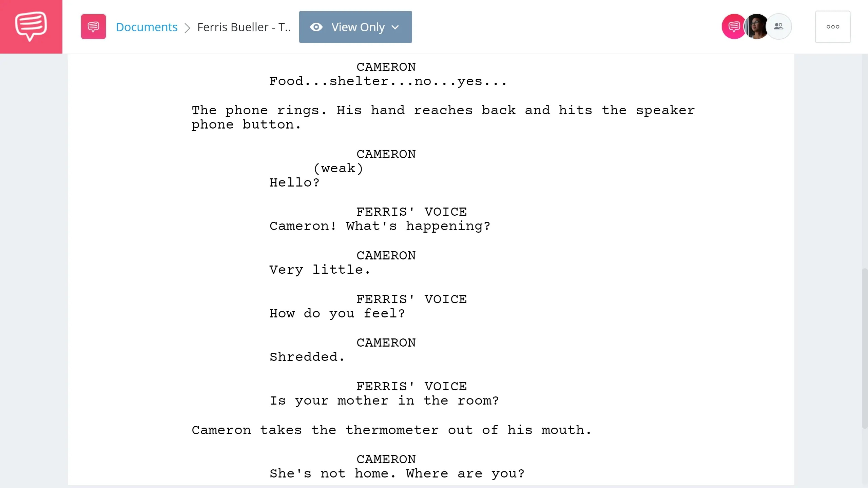Click the first user profile avatar circle
Image resolution: width=868 pixels, height=488 pixels.
pyautogui.click(x=734, y=27)
